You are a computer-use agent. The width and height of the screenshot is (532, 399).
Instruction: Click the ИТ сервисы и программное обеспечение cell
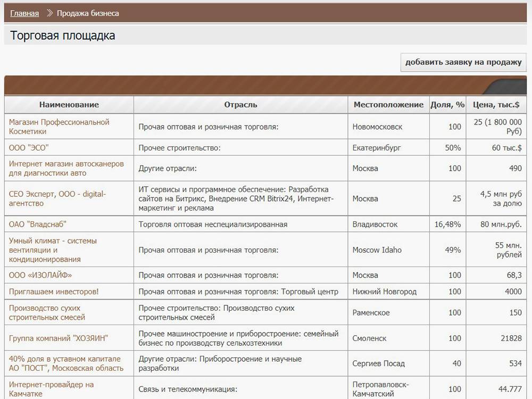click(x=240, y=198)
